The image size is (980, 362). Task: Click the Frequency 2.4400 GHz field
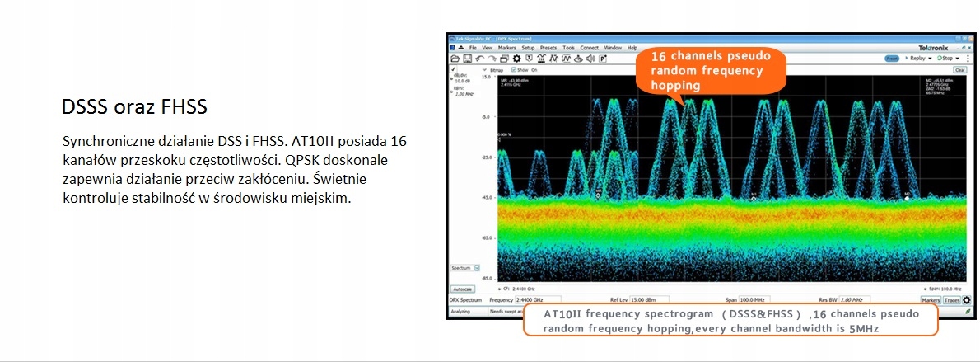pyautogui.click(x=538, y=300)
